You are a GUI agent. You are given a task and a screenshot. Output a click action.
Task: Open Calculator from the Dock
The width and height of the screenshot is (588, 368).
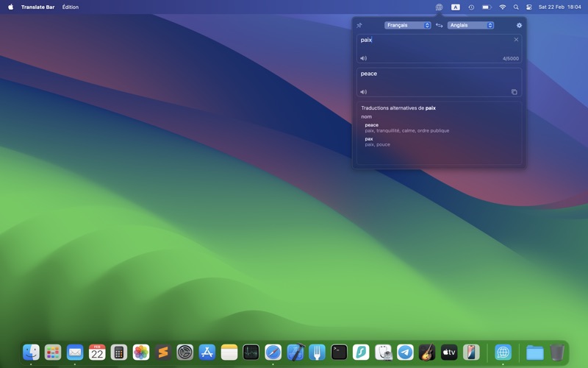tap(119, 353)
